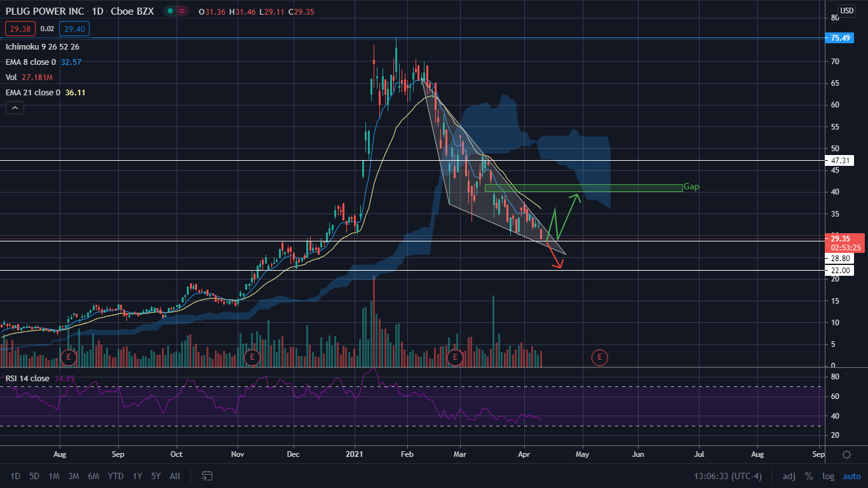Viewport: 868px width, 488px height.
Task: Select the 1D time range
Action: coord(16,476)
